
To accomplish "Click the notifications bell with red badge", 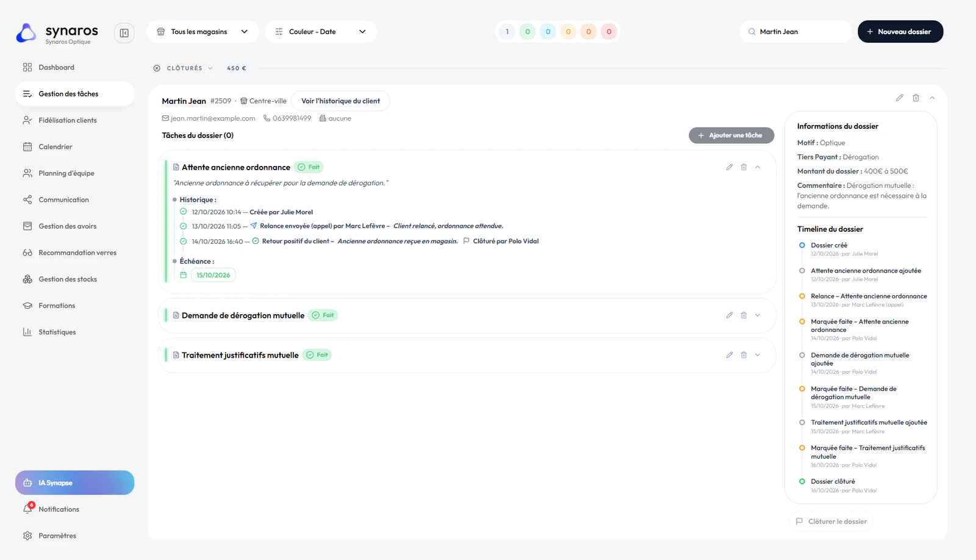I will point(28,509).
